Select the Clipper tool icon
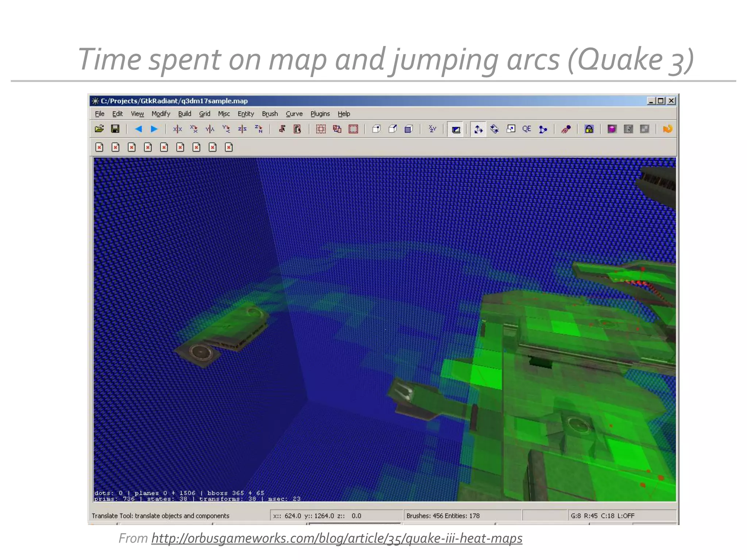The image size is (747, 560). pyautogui.click(x=543, y=129)
